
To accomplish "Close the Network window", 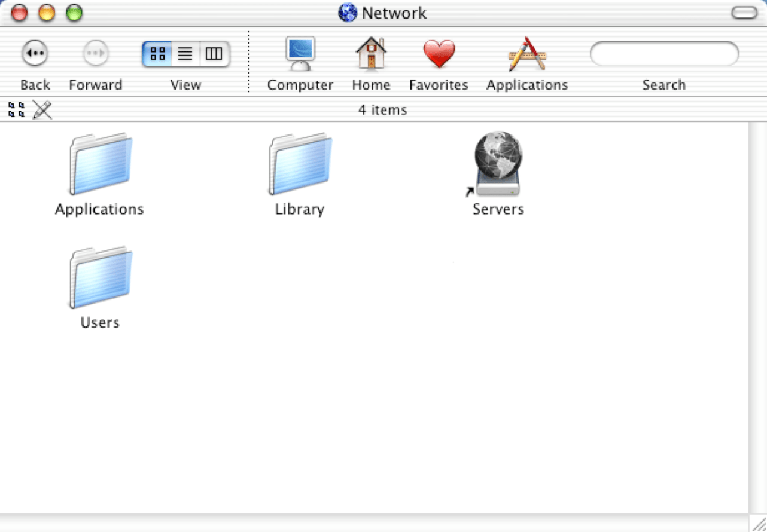I will (20, 13).
